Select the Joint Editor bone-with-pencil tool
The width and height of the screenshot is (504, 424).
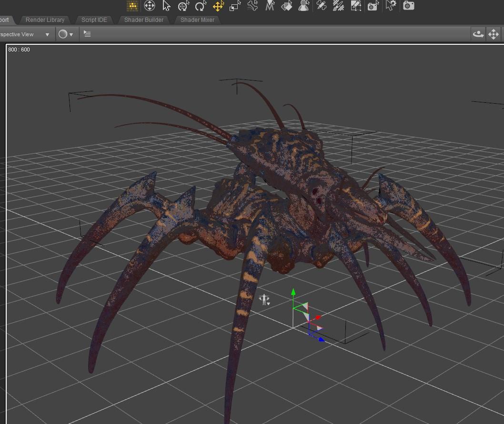(322, 5)
